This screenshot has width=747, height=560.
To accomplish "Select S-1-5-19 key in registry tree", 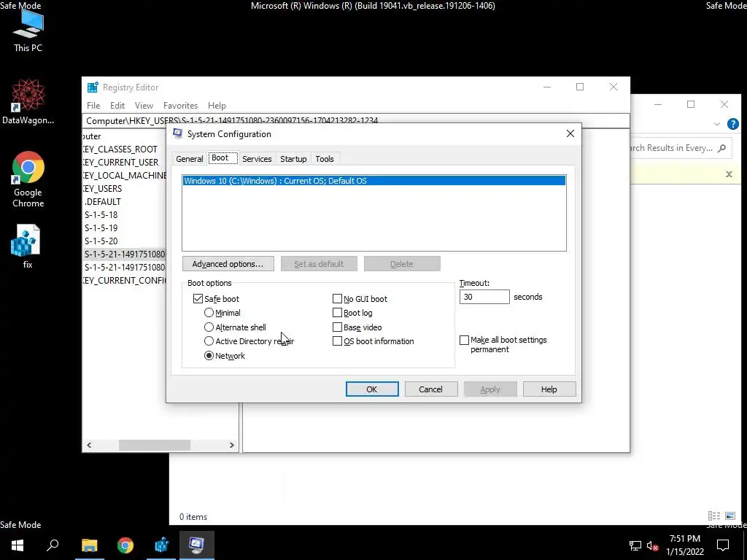I will (x=101, y=227).
